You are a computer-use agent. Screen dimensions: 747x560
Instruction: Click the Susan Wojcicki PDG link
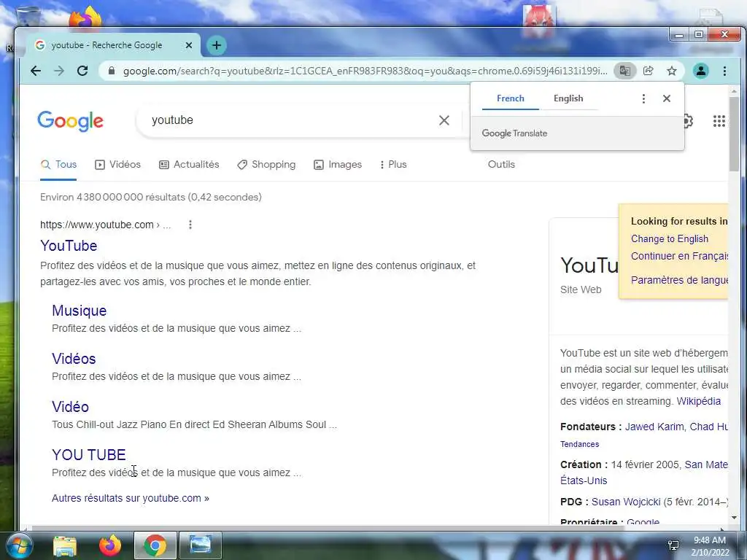[x=626, y=502]
